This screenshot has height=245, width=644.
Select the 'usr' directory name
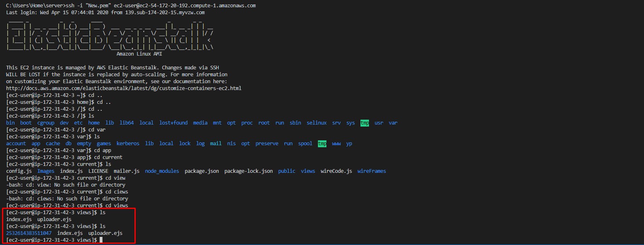coord(379,123)
